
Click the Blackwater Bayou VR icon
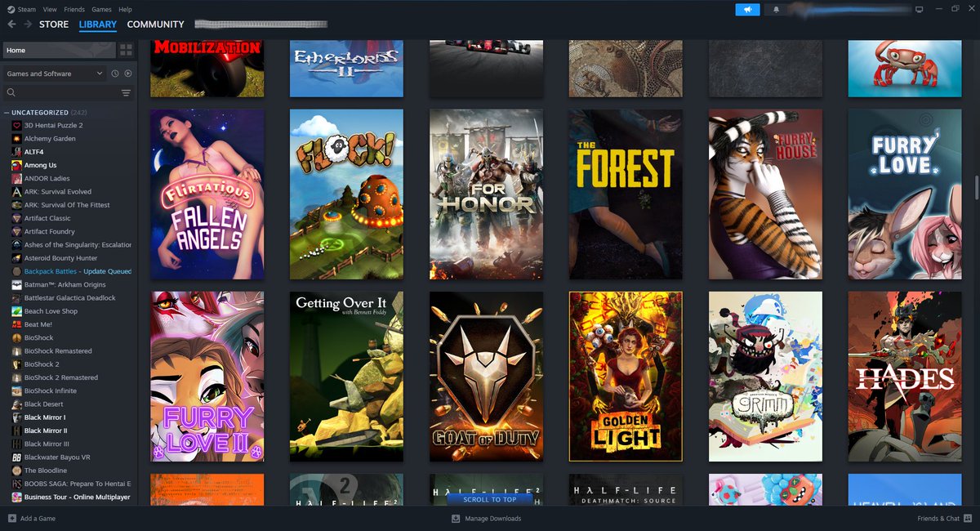tap(16, 457)
